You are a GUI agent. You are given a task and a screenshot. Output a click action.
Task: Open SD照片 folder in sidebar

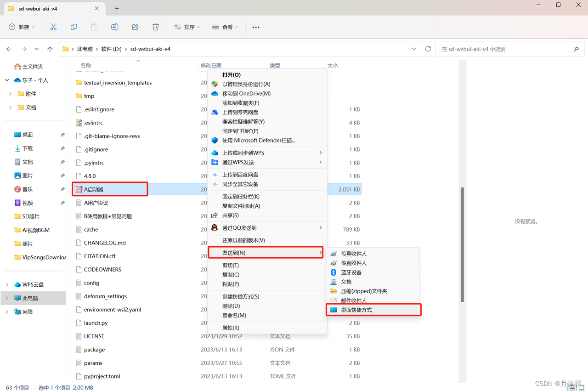[x=31, y=216]
